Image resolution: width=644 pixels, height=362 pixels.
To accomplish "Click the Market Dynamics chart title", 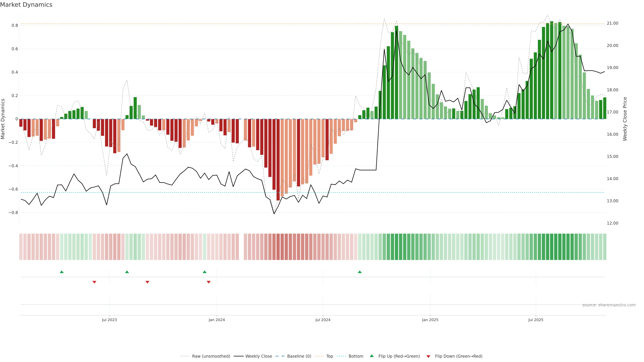I will 26,5.
